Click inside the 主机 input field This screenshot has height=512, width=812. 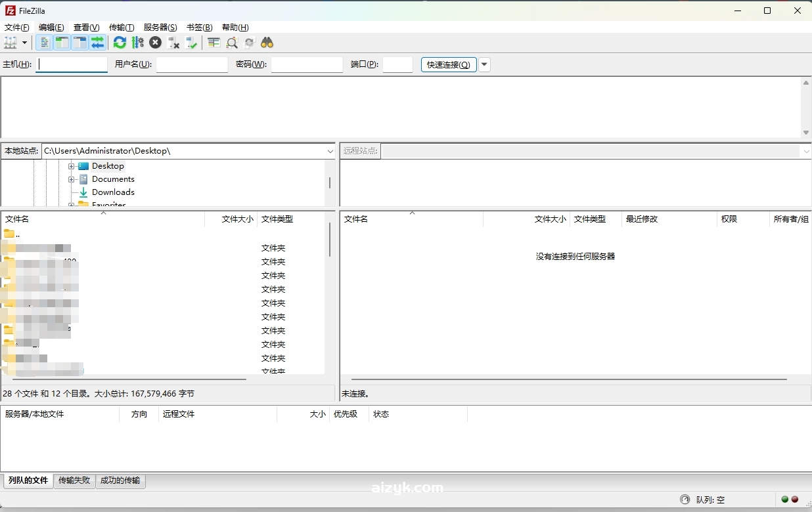[x=71, y=64]
